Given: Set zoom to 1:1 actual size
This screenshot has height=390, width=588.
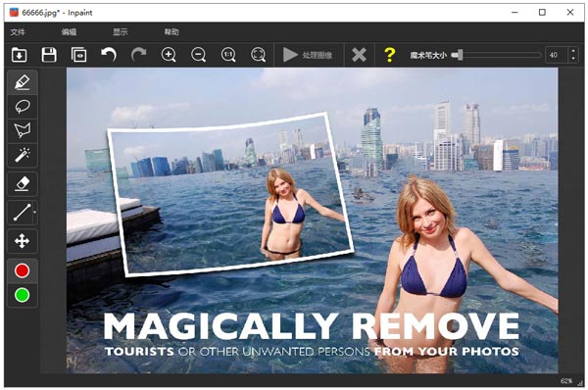Looking at the screenshot, I should coord(228,55).
